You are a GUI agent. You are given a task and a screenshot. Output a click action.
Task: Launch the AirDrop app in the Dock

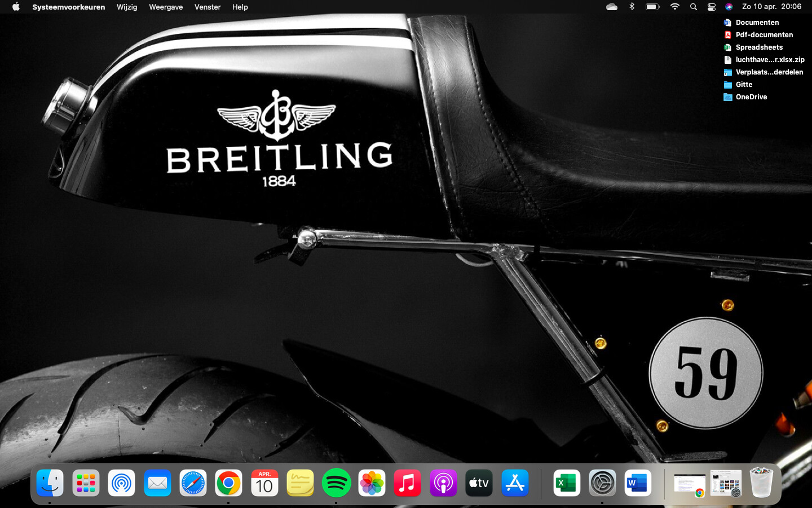click(x=121, y=483)
